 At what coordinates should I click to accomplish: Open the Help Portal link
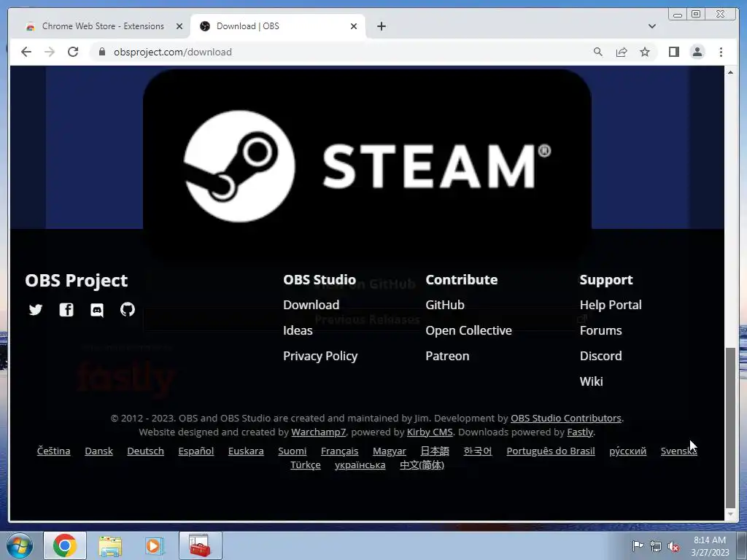(611, 305)
